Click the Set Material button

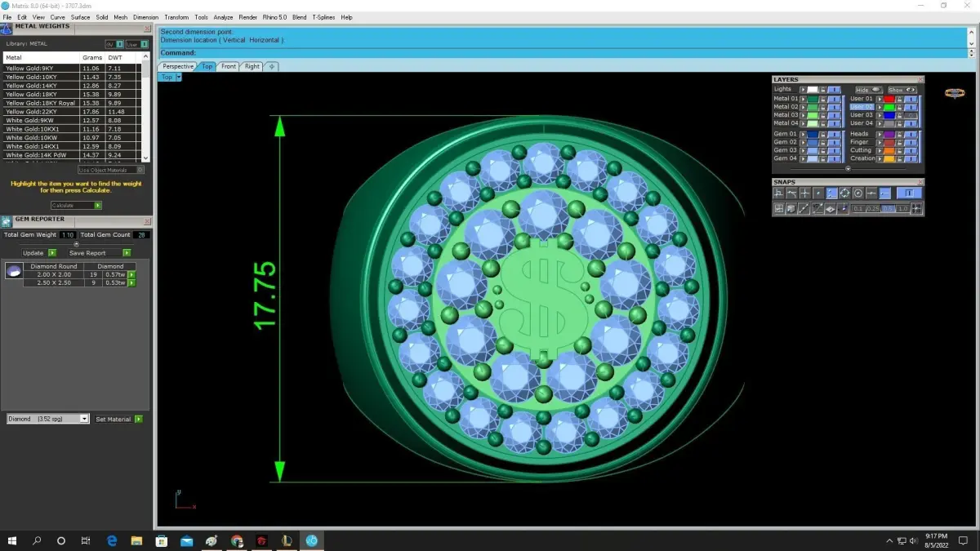[118, 419]
